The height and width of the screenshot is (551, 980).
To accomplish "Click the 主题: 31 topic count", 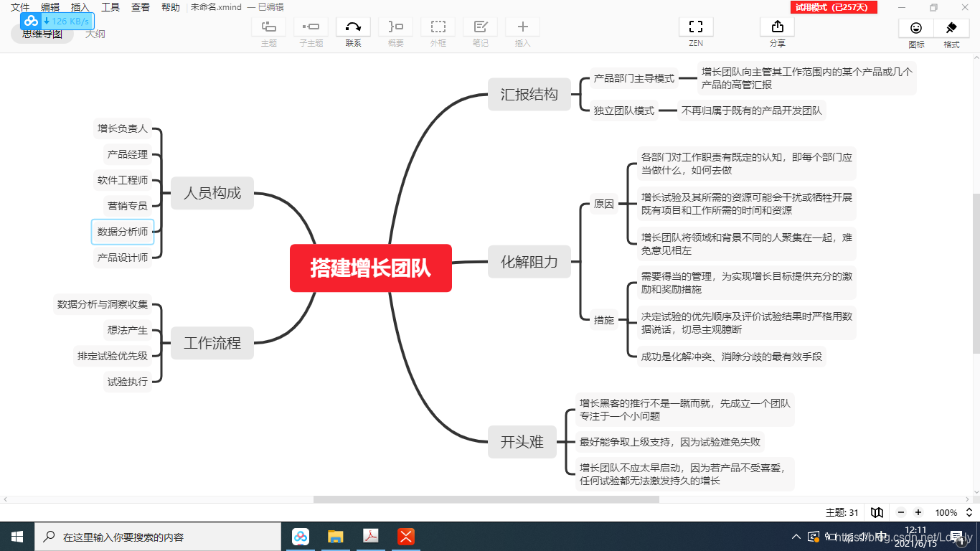I will [842, 512].
